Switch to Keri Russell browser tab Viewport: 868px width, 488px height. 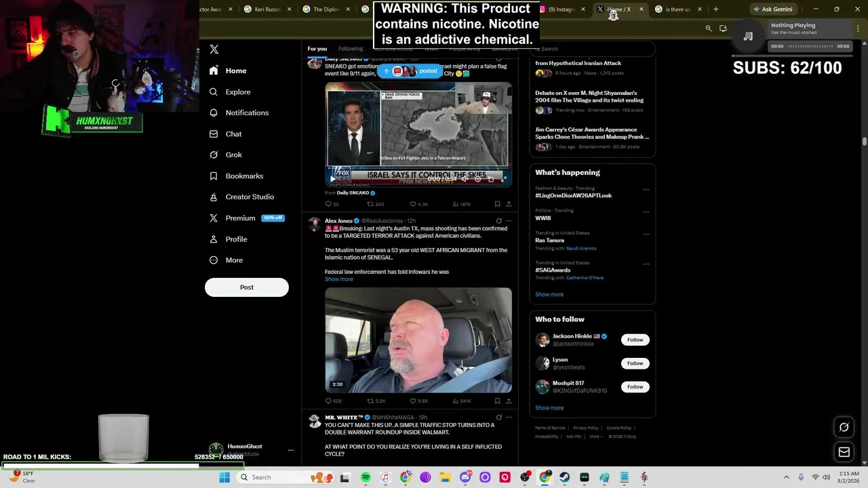click(x=268, y=9)
